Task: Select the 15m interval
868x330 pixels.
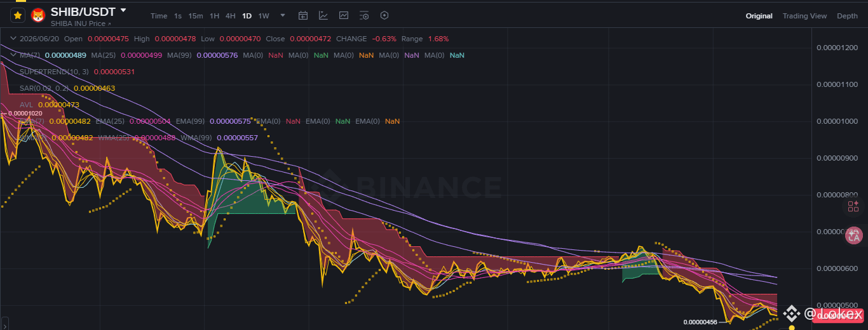Action: 196,16
